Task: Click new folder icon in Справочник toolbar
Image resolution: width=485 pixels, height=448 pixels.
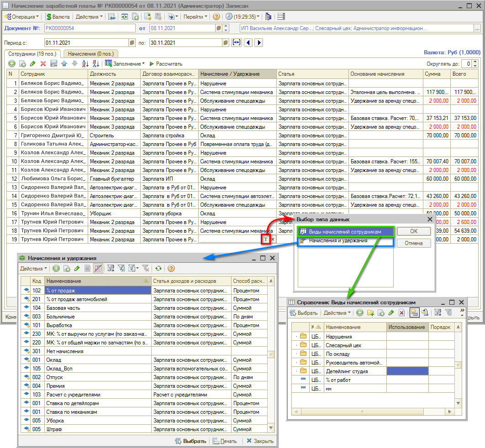Action: click(370, 313)
